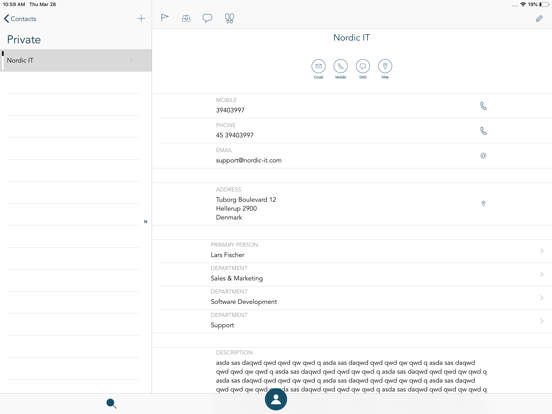The width and height of the screenshot is (552, 414).
Task: Tap the person contacts button in bottom bar
Action: [x=276, y=400]
